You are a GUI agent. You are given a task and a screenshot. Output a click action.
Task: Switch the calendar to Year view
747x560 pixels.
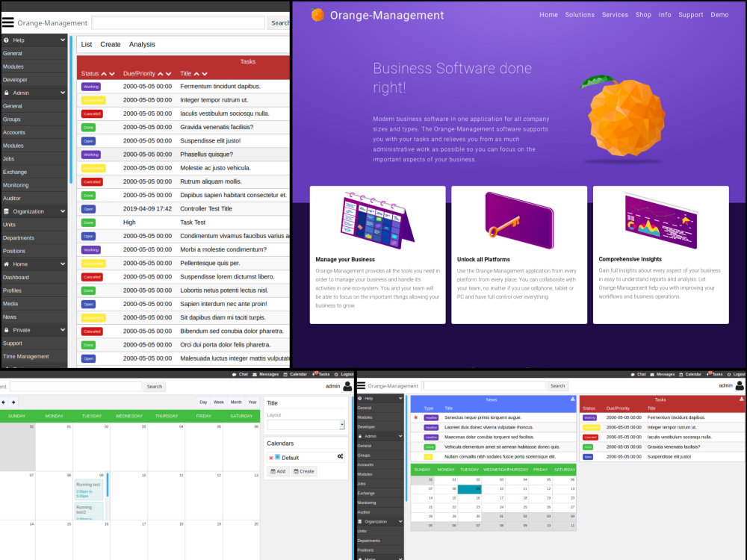click(252, 402)
